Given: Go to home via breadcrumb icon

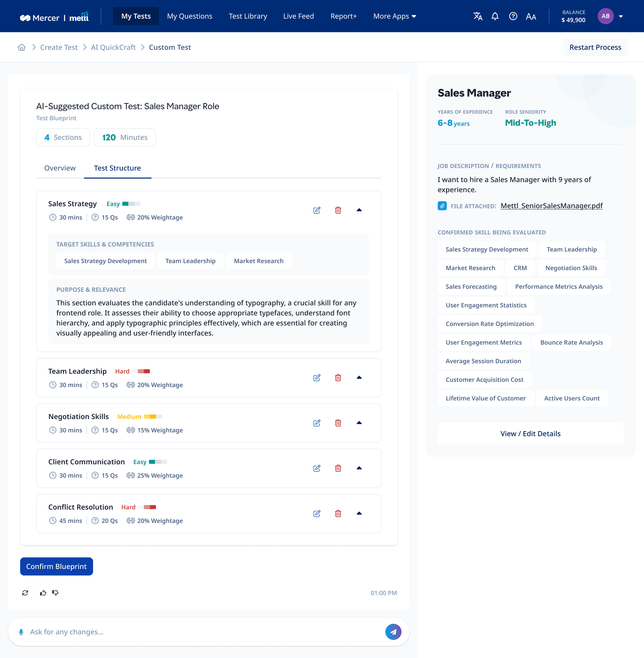Looking at the screenshot, I should 22,47.
